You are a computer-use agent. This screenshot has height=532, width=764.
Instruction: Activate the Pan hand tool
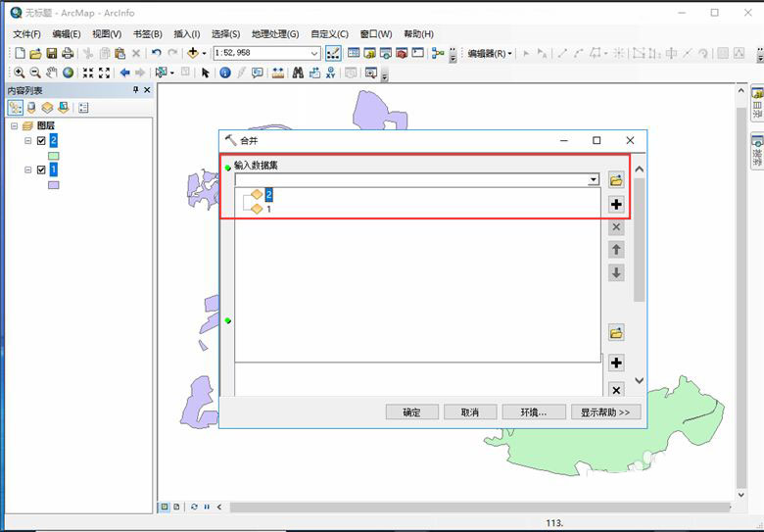coord(51,73)
